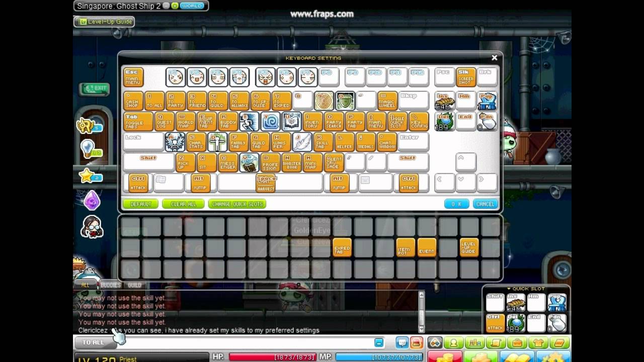Pick the book skill on the U key
The image size is (644, 362).
pos(291,121)
